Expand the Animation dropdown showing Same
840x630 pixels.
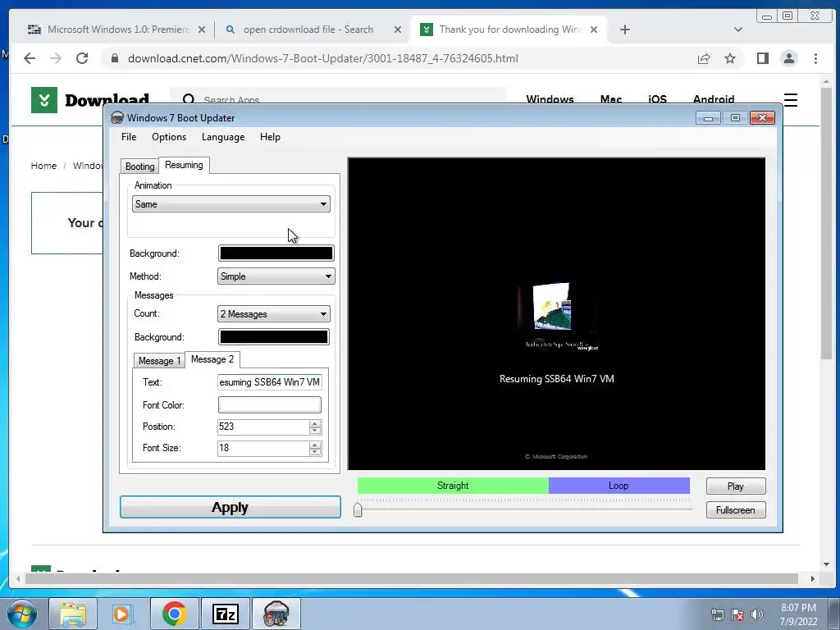coord(231,204)
